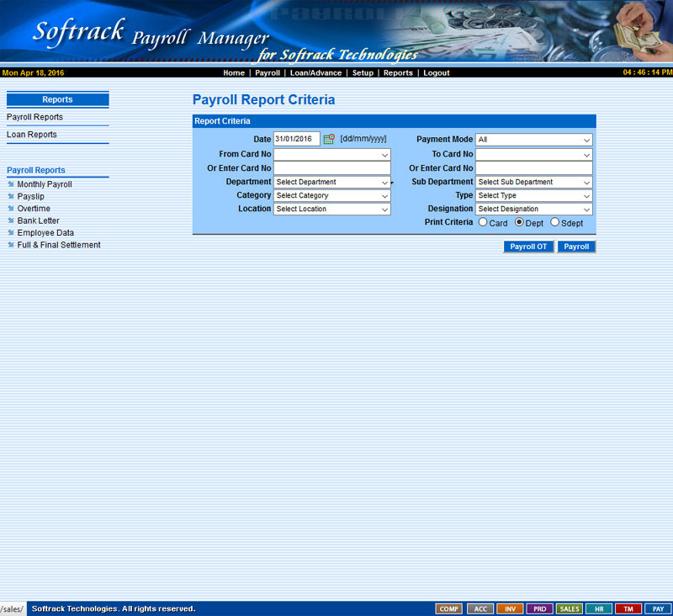Select the Sdept radio button
The image size is (673, 616).
click(x=554, y=223)
